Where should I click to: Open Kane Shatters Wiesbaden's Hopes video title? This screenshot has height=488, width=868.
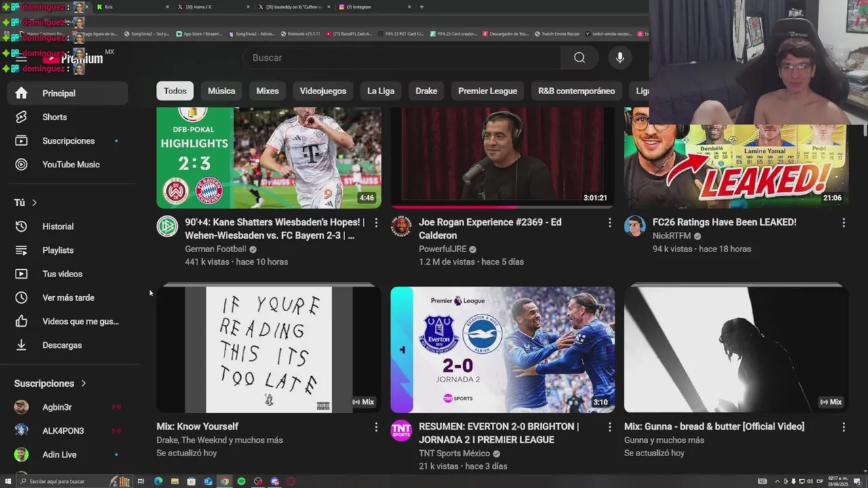tap(275, 228)
